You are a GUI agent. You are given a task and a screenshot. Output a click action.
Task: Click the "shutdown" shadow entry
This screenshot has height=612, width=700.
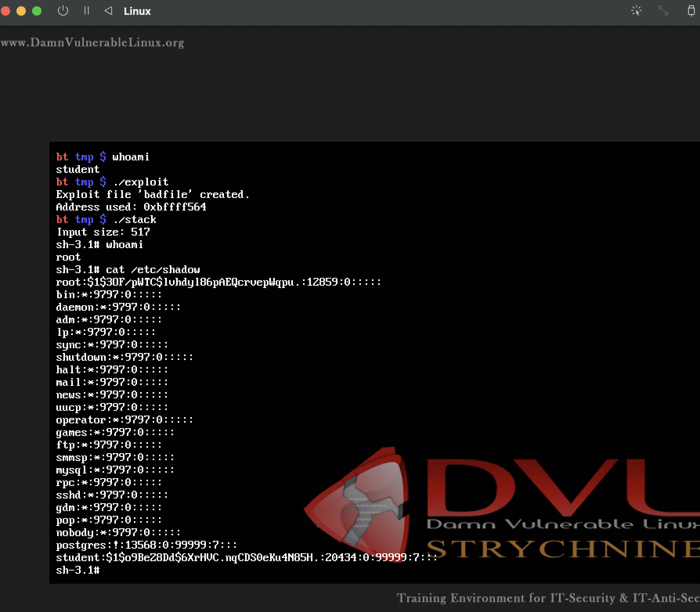point(124,357)
